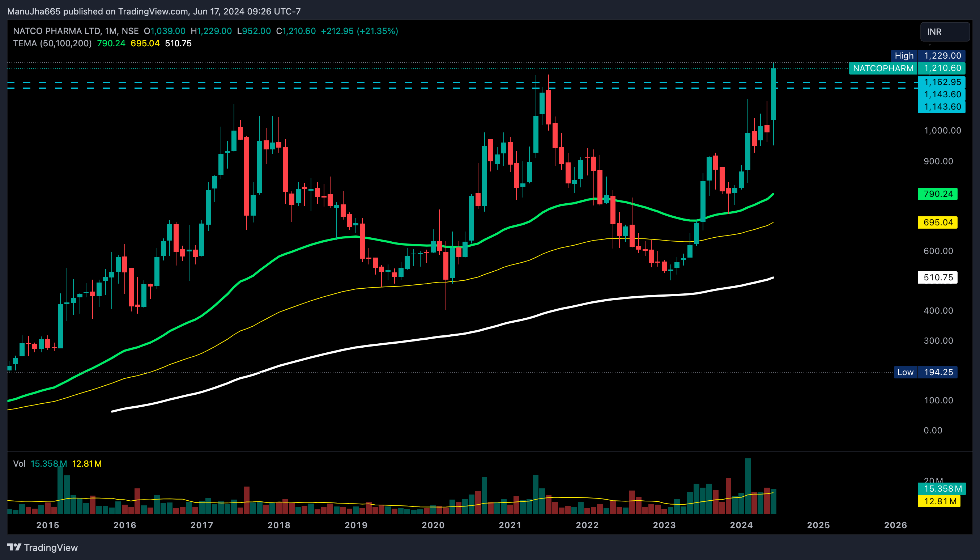This screenshot has width=980, height=560.
Task: Click the Vol indicator label
Action: [19, 463]
